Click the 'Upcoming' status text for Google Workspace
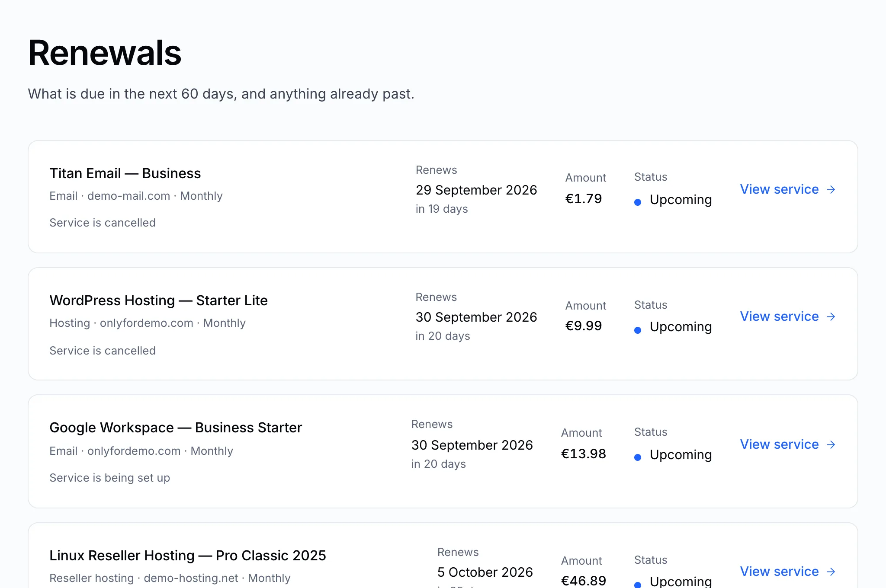The height and width of the screenshot is (588, 886). click(681, 455)
